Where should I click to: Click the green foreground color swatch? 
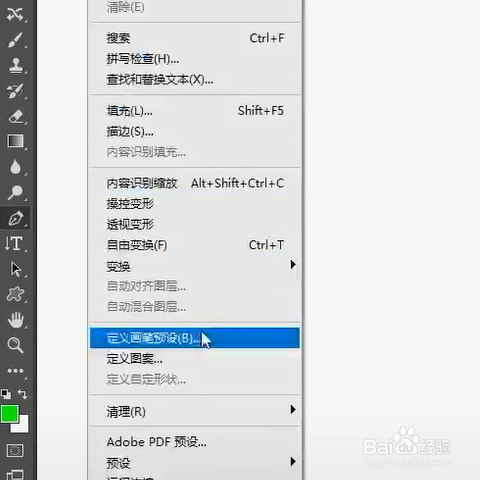[x=9, y=414]
